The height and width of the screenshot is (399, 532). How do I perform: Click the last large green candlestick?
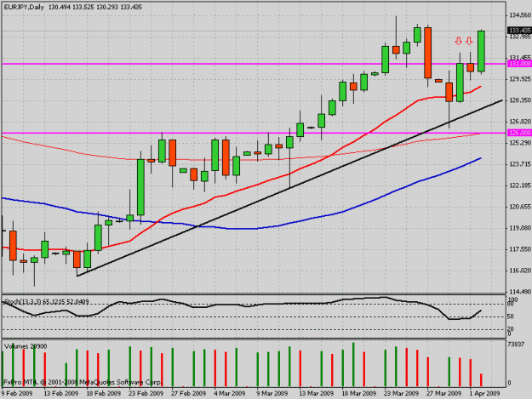(x=481, y=51)
